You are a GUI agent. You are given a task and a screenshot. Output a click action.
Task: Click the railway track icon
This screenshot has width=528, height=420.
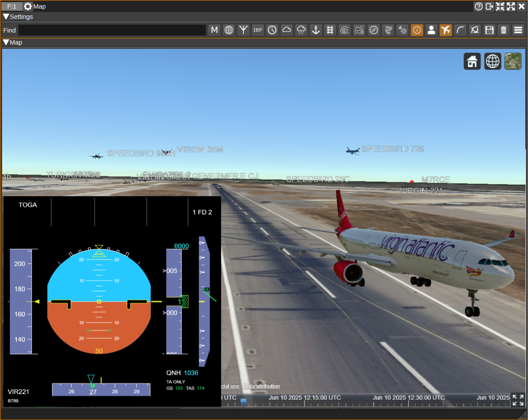[x=330, y=30]
